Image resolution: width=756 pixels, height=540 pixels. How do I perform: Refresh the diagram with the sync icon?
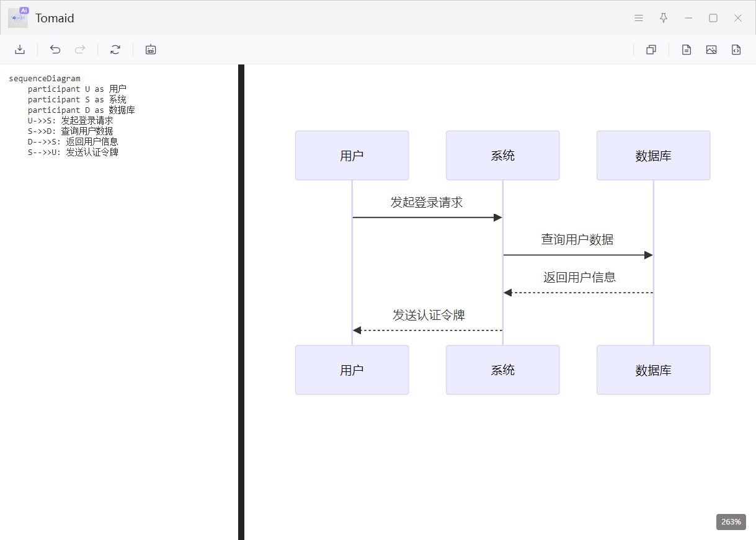(x=115, y=50)
